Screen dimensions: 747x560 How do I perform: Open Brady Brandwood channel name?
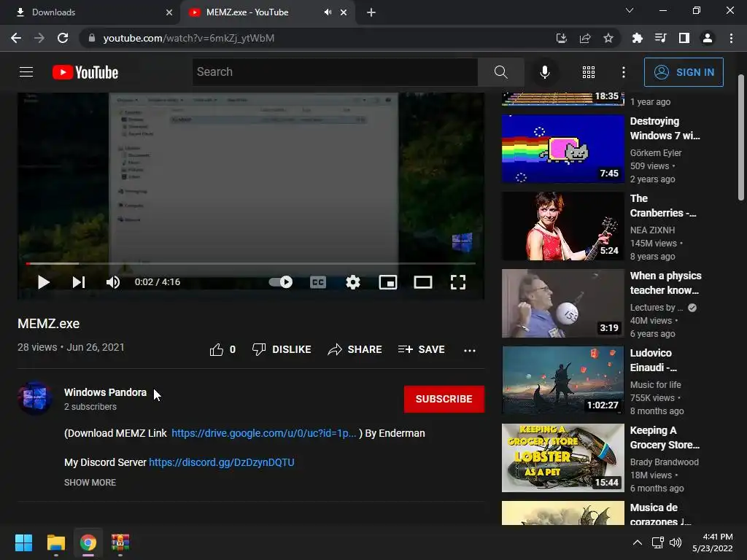point(664,462)
